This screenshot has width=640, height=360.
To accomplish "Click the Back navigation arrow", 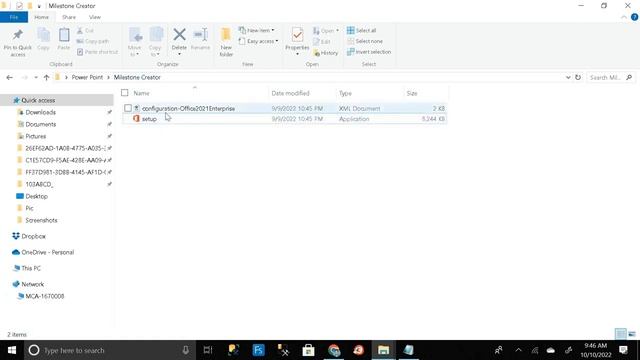I will (x=9, y=77).
